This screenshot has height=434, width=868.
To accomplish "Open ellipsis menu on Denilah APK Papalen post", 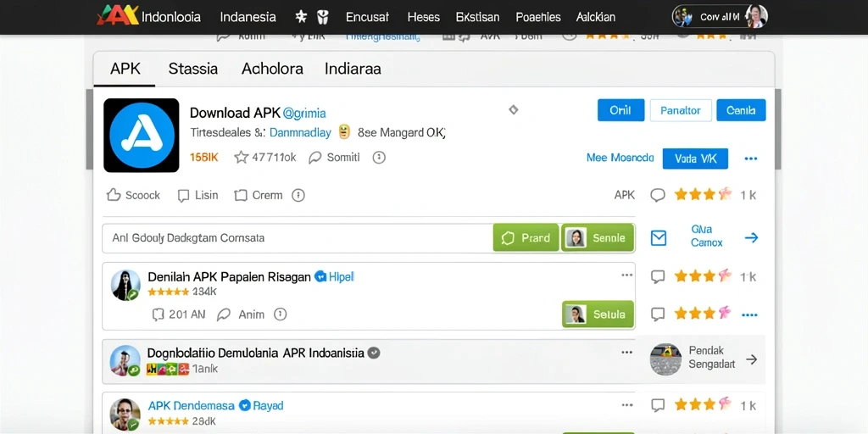I will (626, 275).
